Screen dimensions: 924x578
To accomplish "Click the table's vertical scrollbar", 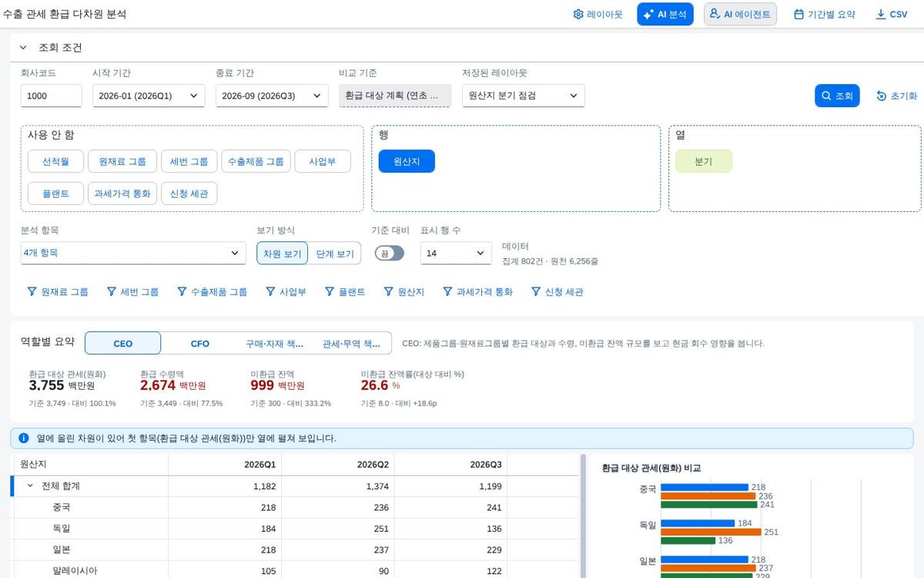I will pos(582,515).
